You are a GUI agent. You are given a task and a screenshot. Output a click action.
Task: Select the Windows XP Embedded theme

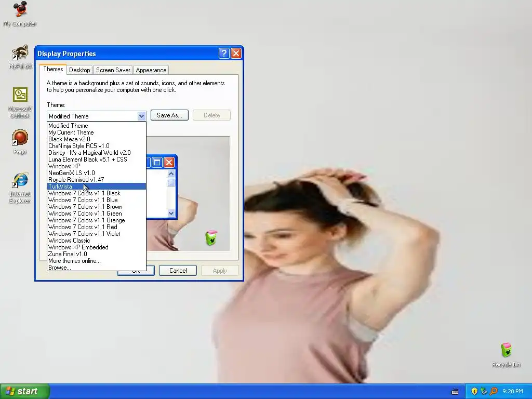96,247
